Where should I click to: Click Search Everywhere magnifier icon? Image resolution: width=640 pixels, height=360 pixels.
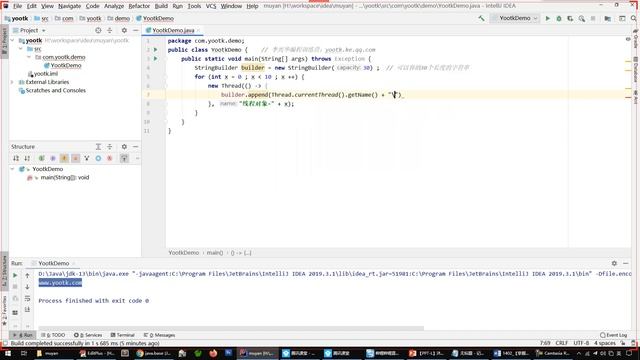(634, 18)
